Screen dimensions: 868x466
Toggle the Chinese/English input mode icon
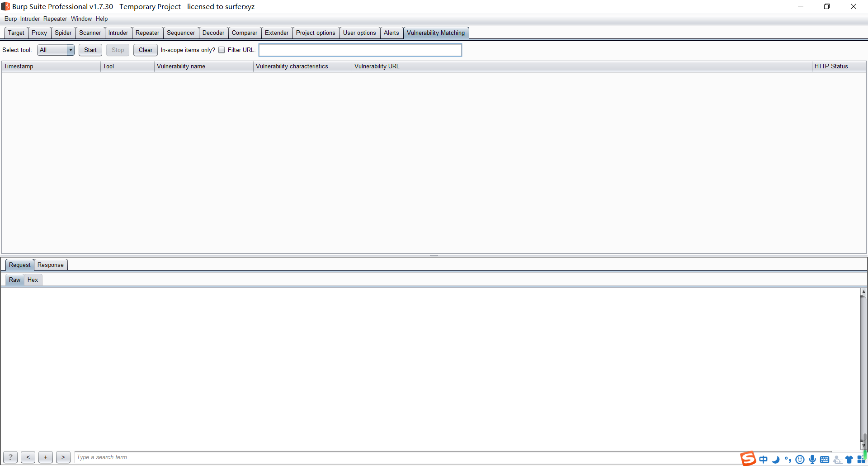click(764, 460)
